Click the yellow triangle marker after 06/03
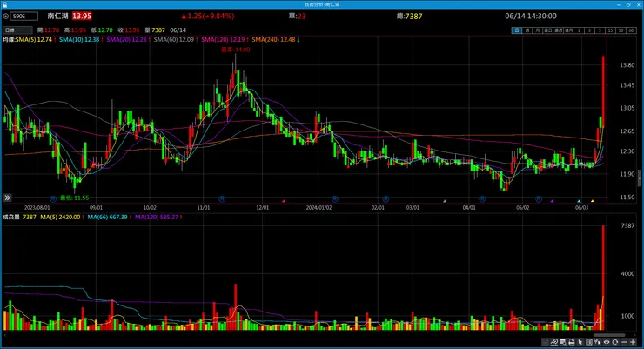The image size is (644, 349). click(593, 201)
